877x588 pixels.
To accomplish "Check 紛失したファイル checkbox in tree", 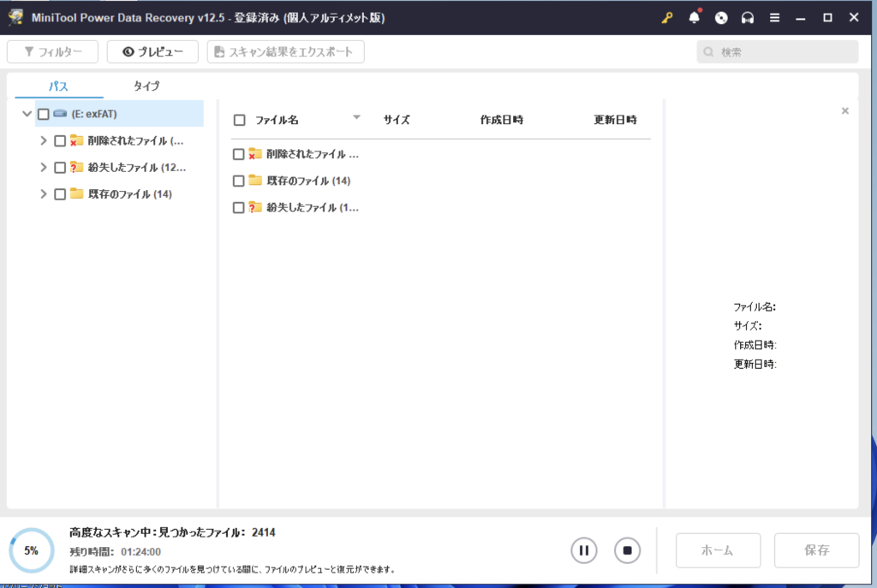I will point(60,168).
